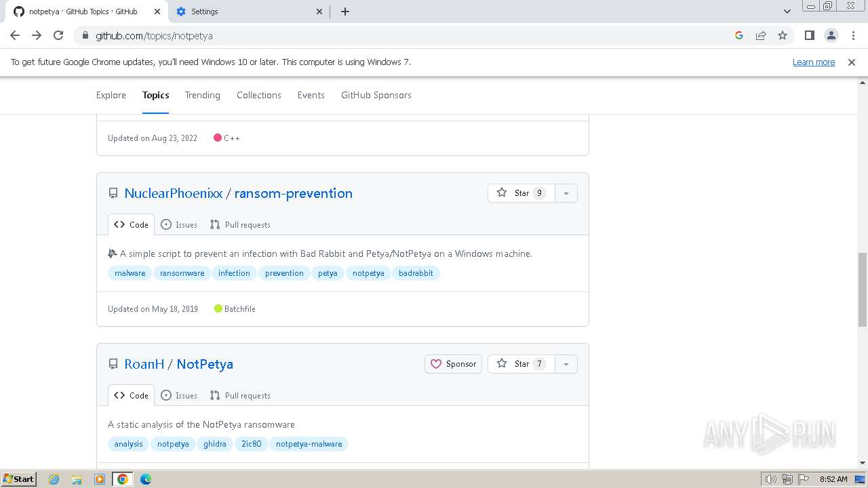Open the Chrome three-dot menu
This screenshot has width=868, height=488.
[x=853, y=35]
